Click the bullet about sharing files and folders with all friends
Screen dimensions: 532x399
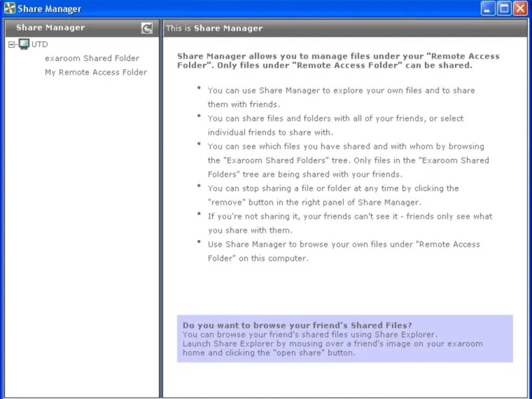tap(336, 125)
